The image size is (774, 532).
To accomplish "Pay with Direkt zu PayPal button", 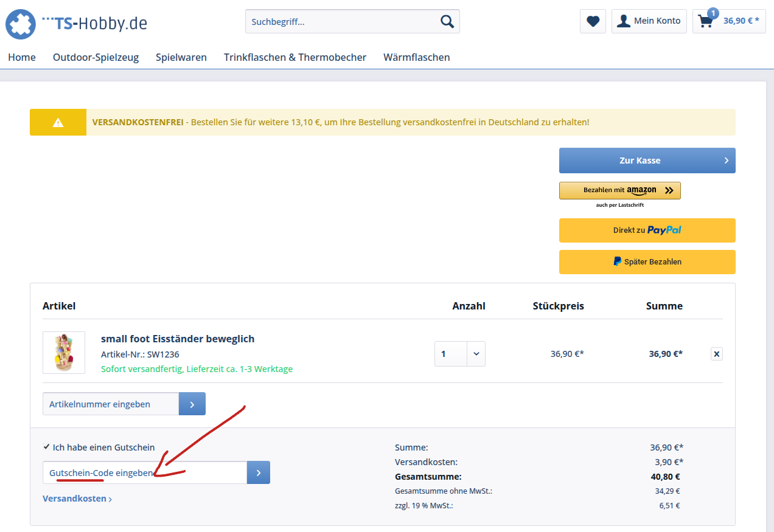I will pos(647,230).
